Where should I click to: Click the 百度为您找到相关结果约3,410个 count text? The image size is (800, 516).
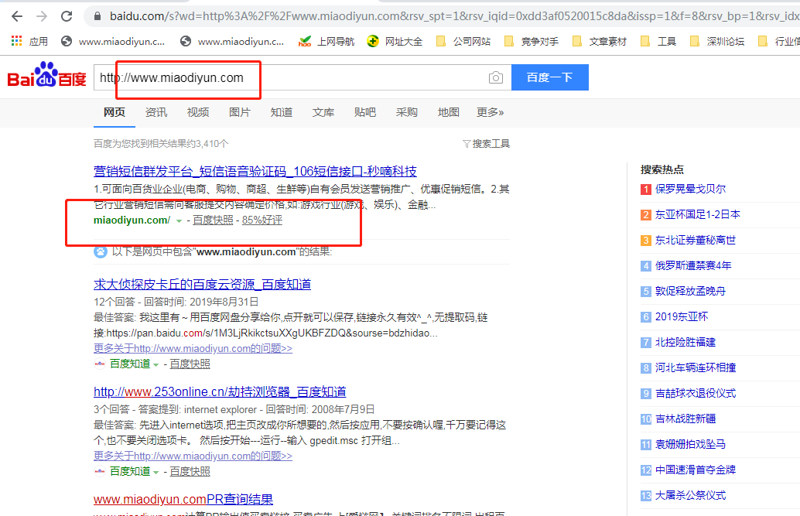coord(161,144)
